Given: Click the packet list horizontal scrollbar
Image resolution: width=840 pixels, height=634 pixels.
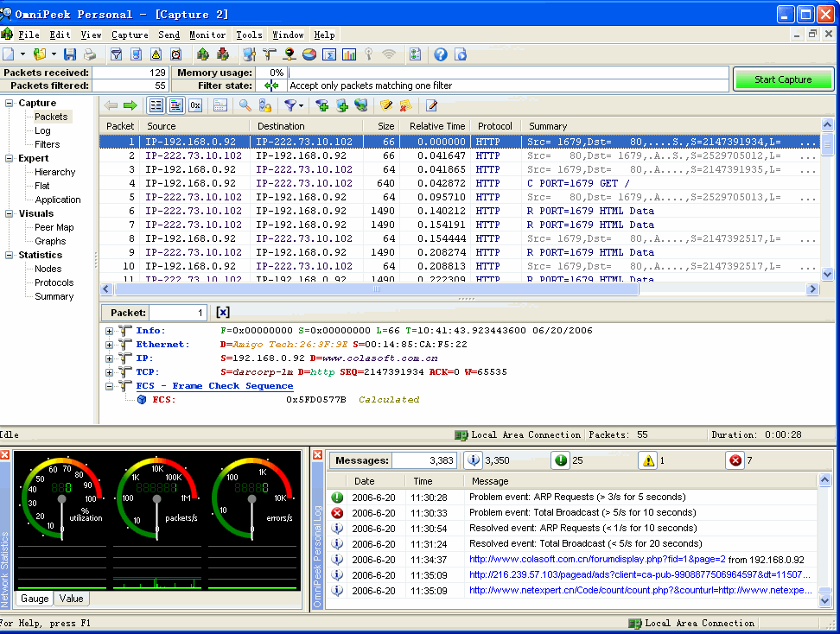Looking at the screenshot, I should 376,290.
